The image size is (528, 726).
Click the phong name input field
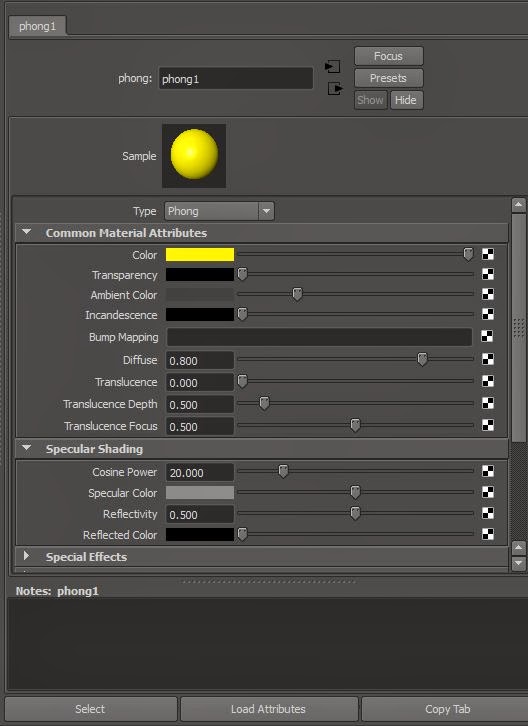click(x=236, y=79)
